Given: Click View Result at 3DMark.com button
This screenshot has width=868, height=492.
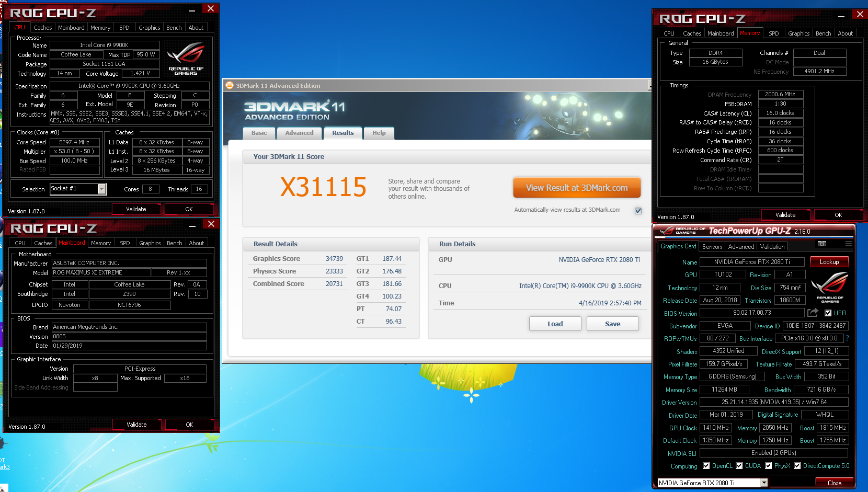Looking at the screenshot, I should pyautogui.click(x=577, y=188).
